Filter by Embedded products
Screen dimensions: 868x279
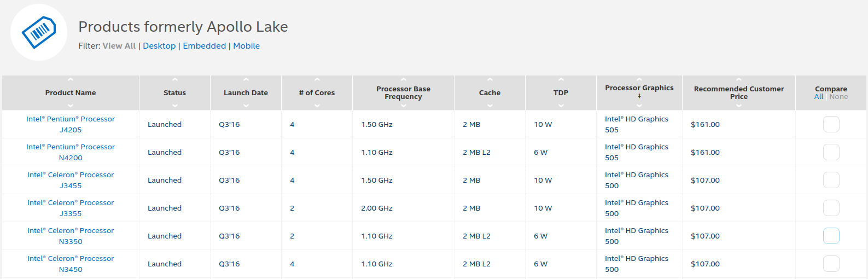click(x=205, y=46)
